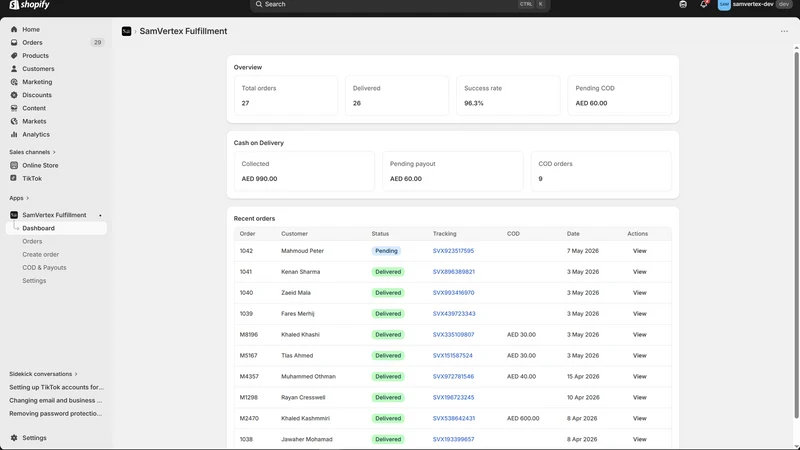Screen dimensions: 800x450
Task: Select the Dashboard submenu item
Action: pos(56,228)
